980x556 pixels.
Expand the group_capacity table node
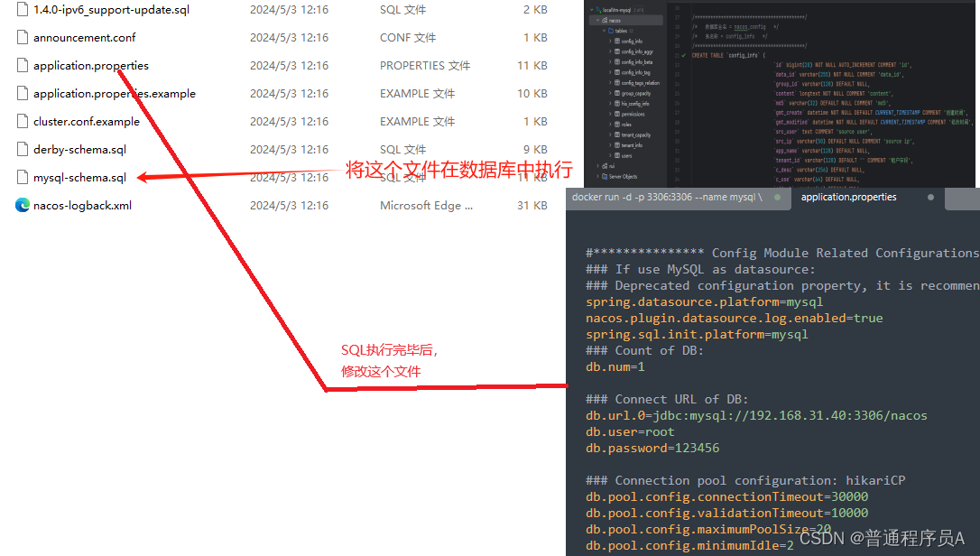(x=610, y=93)
